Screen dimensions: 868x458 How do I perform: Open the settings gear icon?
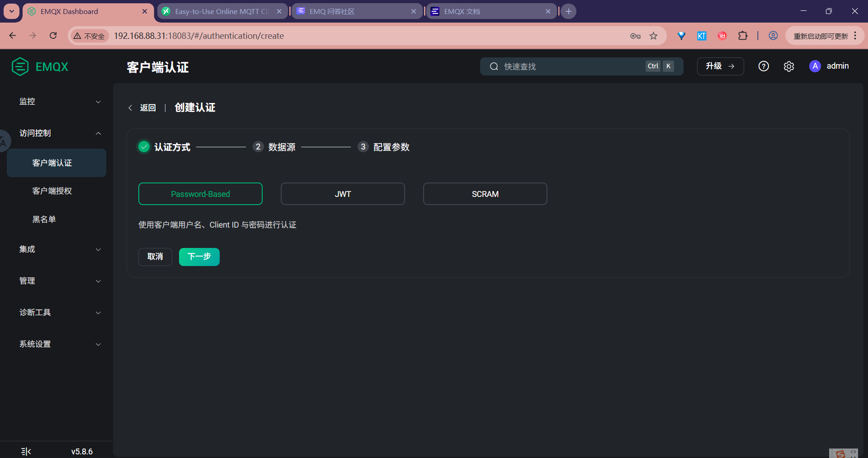point(789,66)
